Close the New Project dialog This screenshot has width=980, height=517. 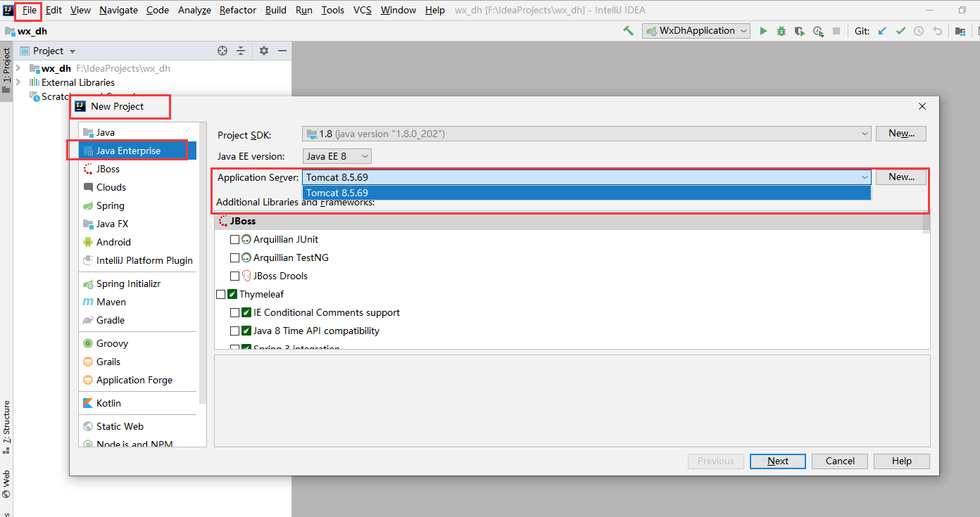click(922, 106)
